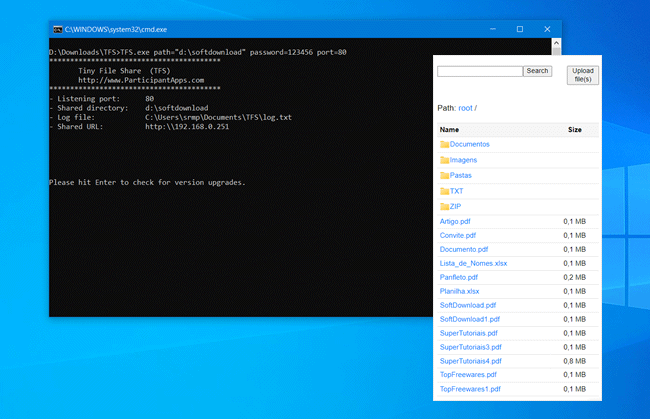
Task: Click the TXT folder icon
Action: [x=445, y=191]
